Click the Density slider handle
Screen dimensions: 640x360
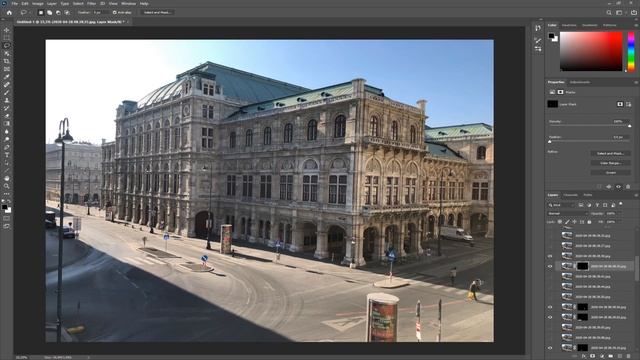tap(629, 126)
